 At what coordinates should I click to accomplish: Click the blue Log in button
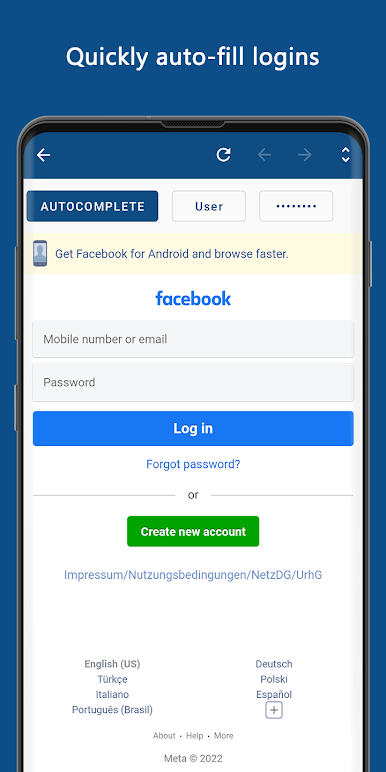pos(193,428)
